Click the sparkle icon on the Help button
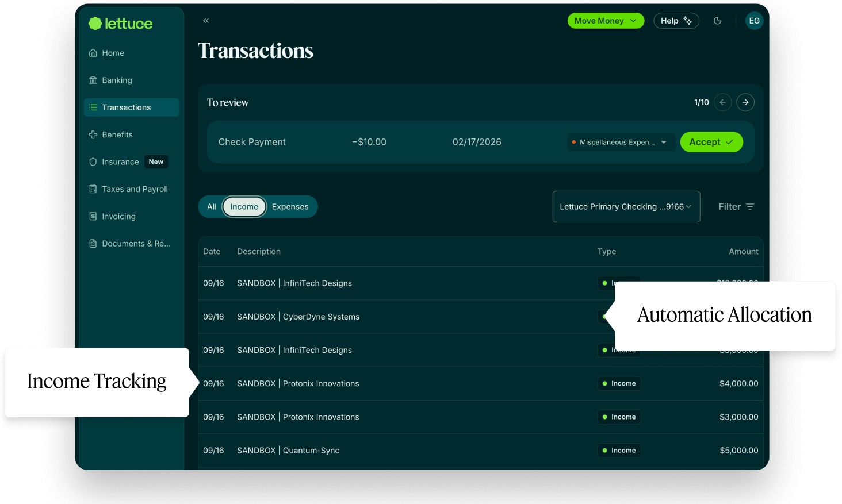Viewport: 842px width, 504px height. click(687, 21)
